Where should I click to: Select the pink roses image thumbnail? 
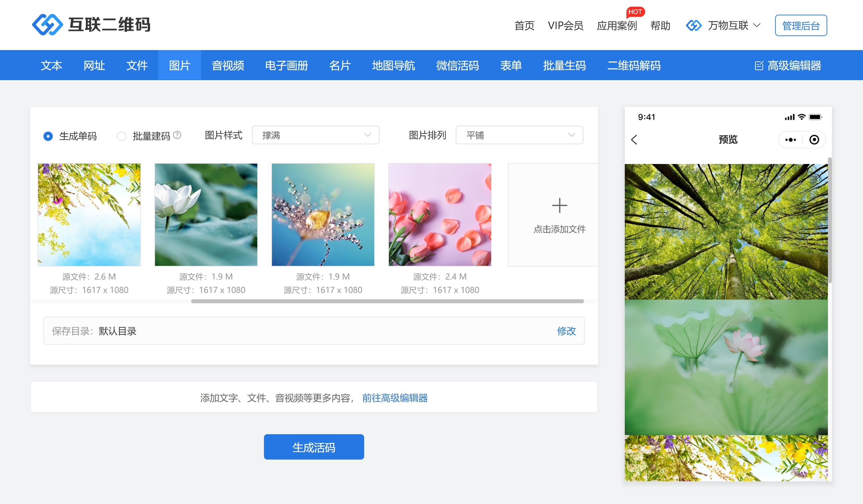pyautogui.click(x=440, y=215)
